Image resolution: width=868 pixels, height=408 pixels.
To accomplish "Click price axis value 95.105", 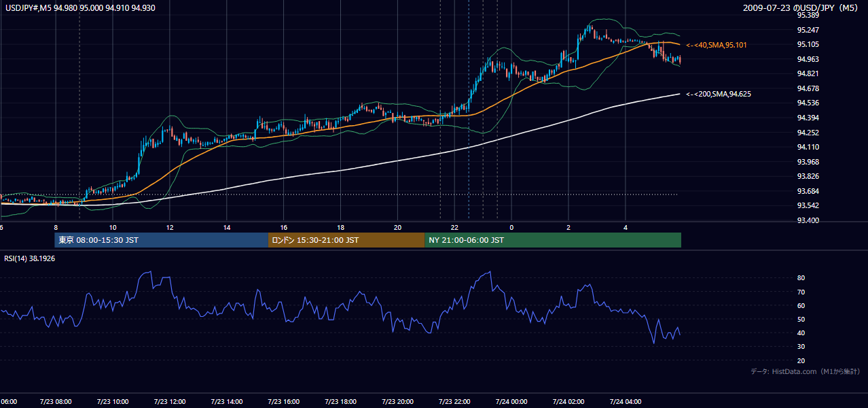I will [x=809, y=45].
